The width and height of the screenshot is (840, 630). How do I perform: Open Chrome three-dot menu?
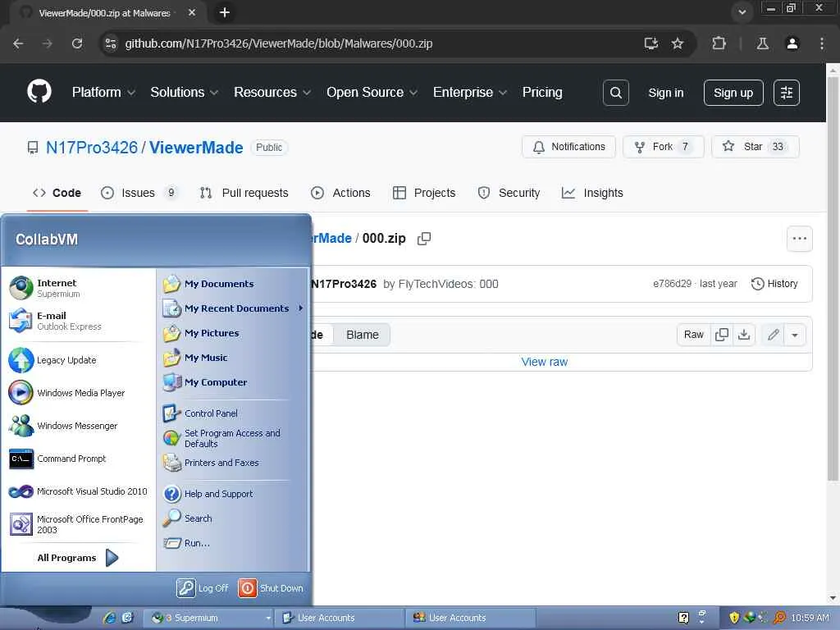coord(822,43)
